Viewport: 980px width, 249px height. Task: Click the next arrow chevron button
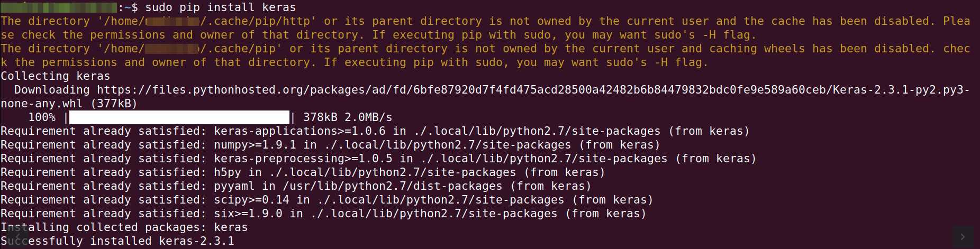[963, 236]
